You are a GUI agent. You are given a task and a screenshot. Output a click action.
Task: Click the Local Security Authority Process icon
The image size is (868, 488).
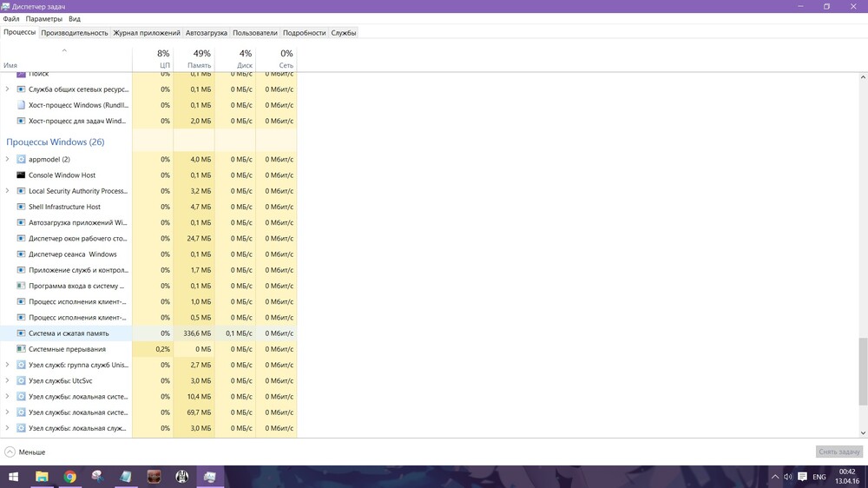pos(21,191)
